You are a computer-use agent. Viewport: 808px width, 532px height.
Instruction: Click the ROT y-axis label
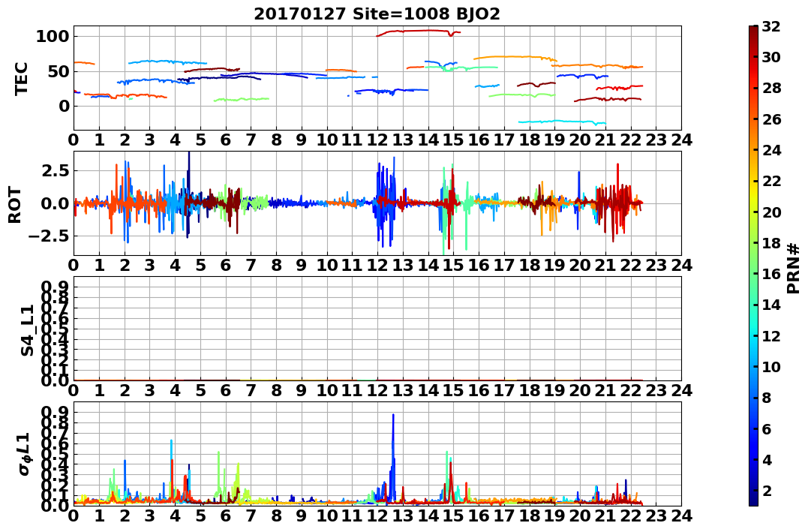pyautogui.click(x=15, y=205)
